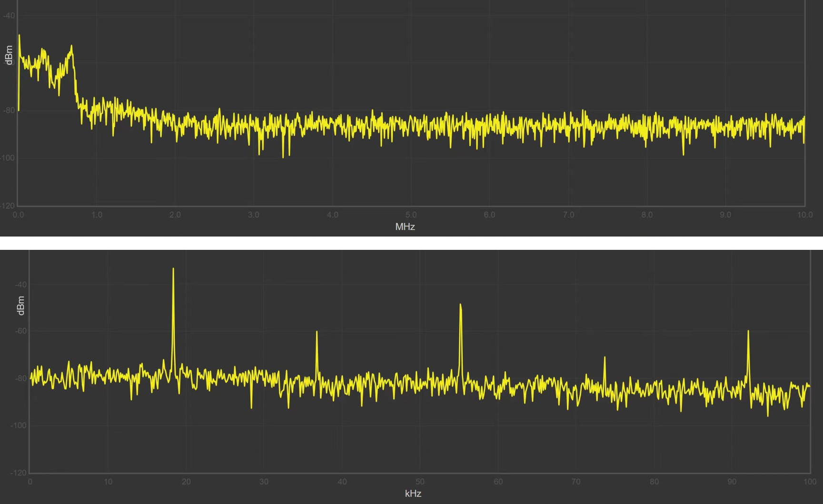Select the spectral peak near 55 kHz
The width and height of the screenshot is (823, 504).
pyautogui.click(x=460, y=306)
